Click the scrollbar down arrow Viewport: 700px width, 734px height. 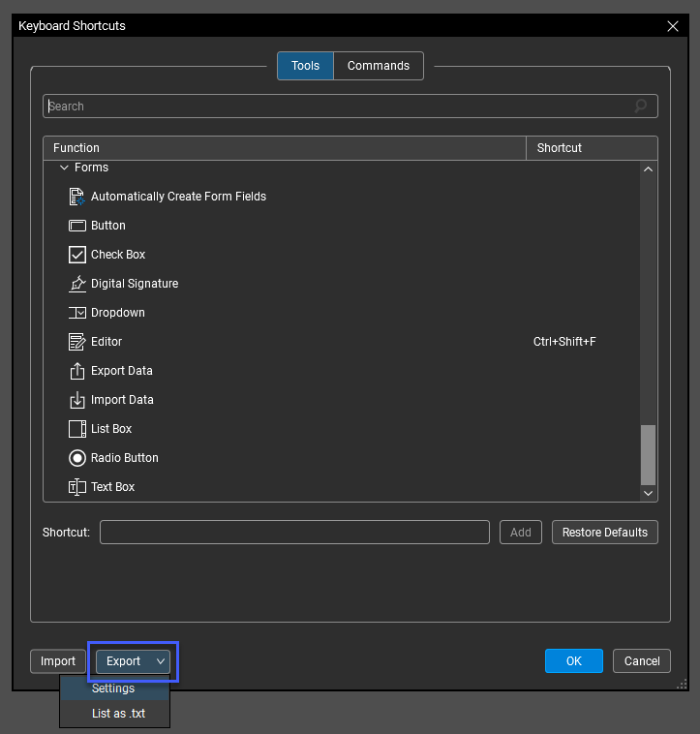(648, 494)
